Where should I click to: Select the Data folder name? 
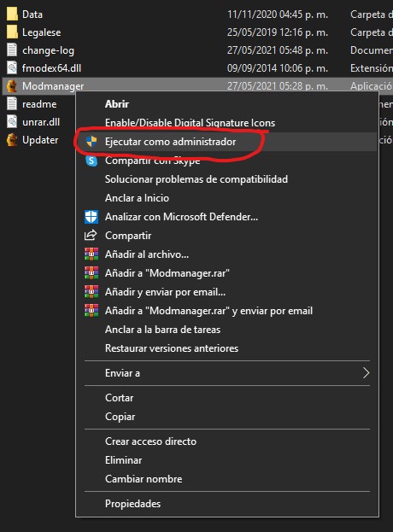pos(32,15)
